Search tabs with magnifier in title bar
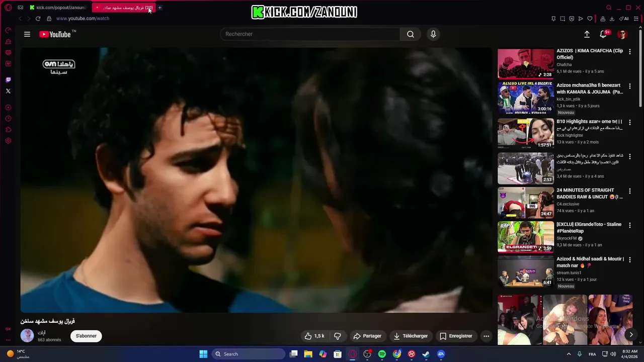 pos(609,8)
